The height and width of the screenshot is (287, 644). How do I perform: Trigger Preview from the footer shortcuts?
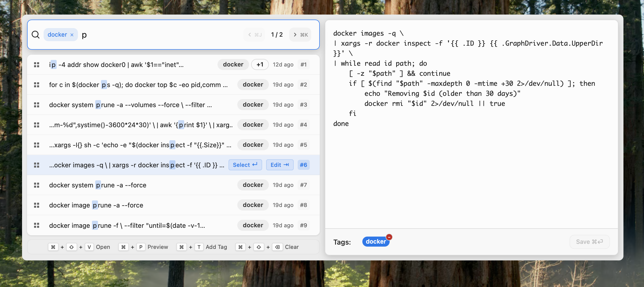coord(157,247)
